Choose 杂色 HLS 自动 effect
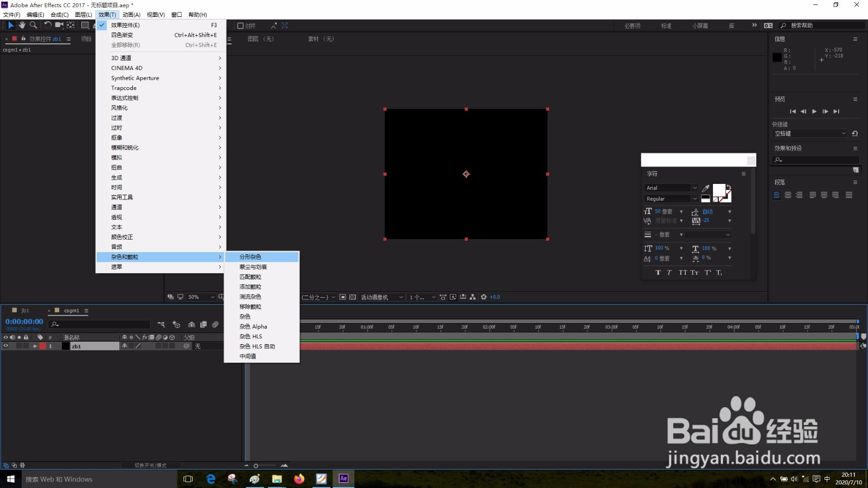This screenshot has height=488, width=868. point(261,346)
